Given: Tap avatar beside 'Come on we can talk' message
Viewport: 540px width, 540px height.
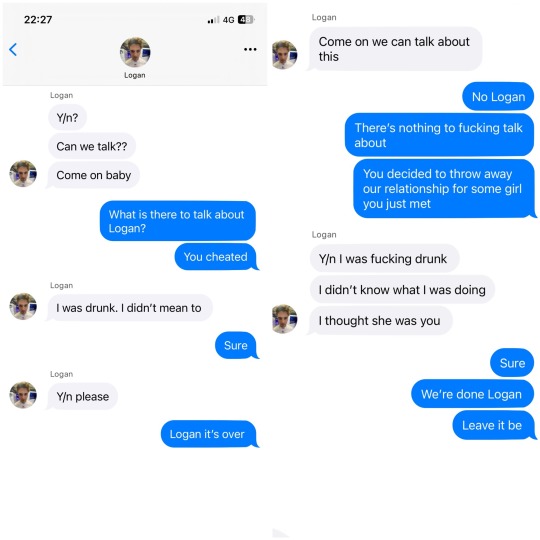Looking at the screenshot, I should click(x=284, y=55).
